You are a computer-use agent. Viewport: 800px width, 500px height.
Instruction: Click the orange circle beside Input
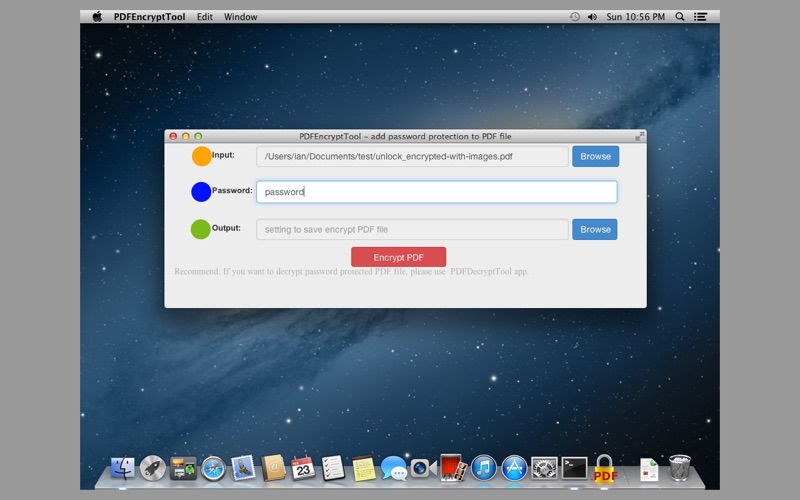tap(202, 156)
